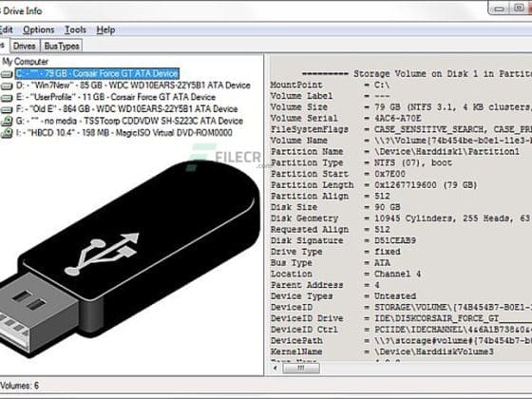Open the Tools menu
Viewport: 532px width, 399px height.
(x=75, y=29)
